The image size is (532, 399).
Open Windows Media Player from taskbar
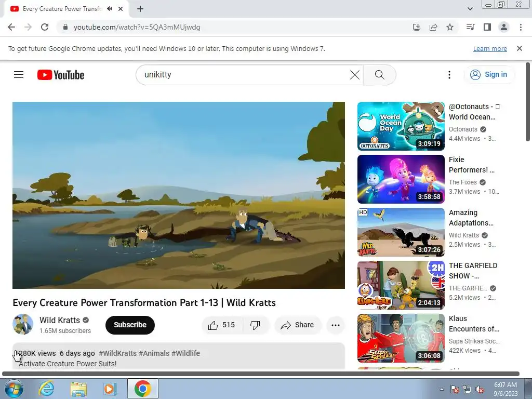point(110,389)
